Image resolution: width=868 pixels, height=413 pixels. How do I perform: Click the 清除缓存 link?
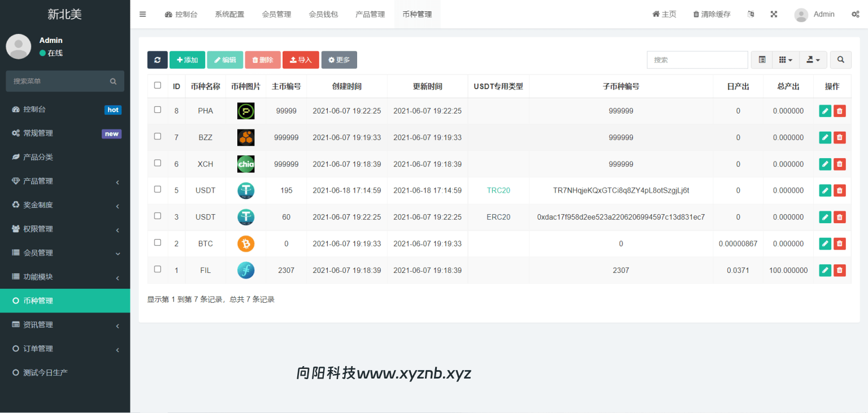point(712,14)
